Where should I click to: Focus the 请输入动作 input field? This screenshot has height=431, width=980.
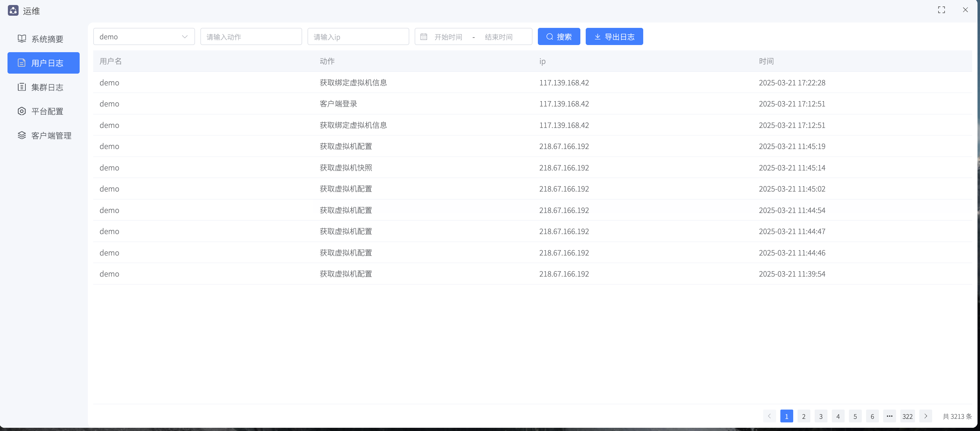pyautogui.click(x=251, y=36)
